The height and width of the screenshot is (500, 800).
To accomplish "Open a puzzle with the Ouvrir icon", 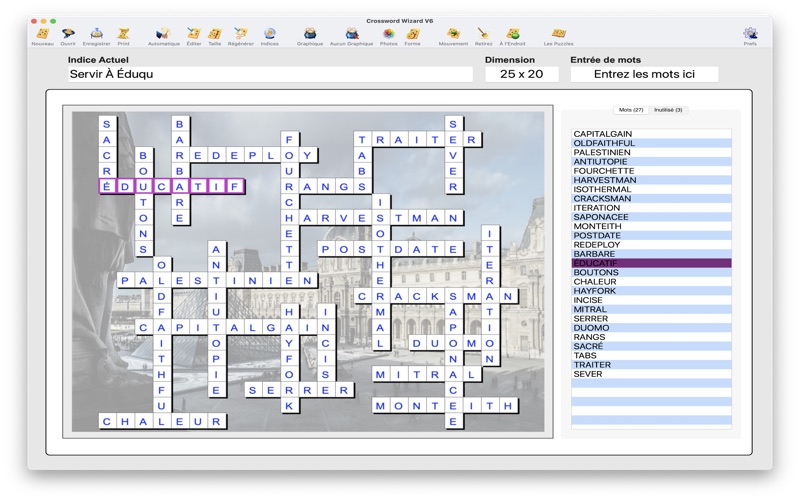I will (x=68, y=34).
